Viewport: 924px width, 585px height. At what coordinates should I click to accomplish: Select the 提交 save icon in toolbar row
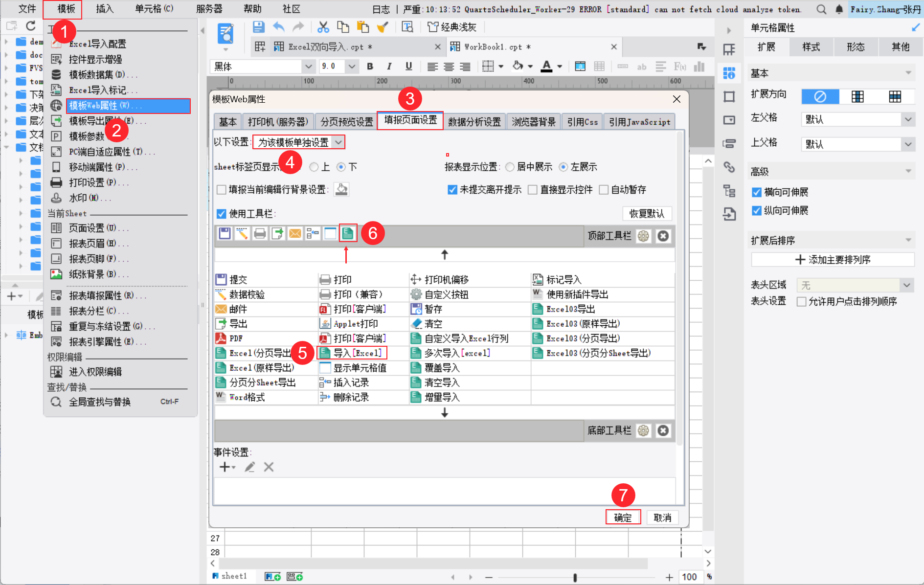pos(225,233)
